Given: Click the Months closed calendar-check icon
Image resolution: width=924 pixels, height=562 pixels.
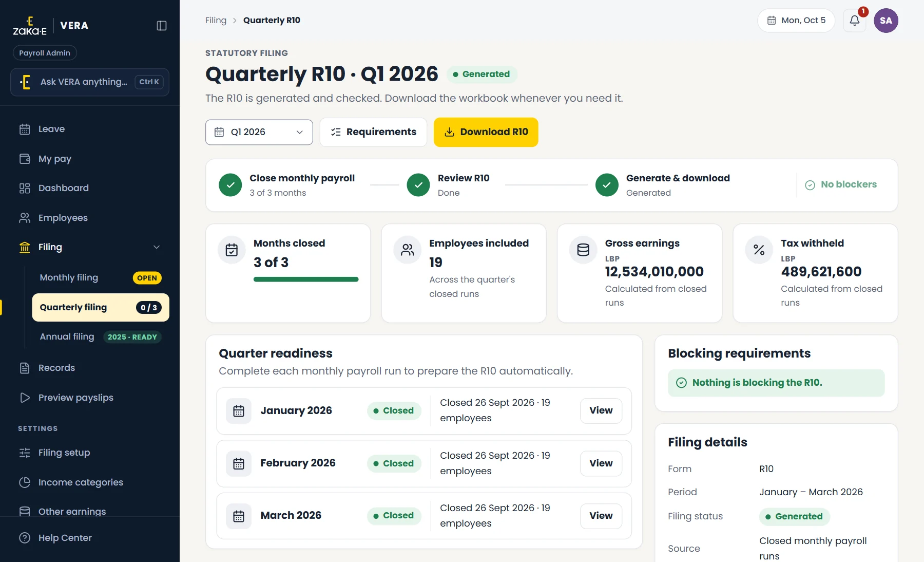Looking at the screenshot, I should [x=232, y=250].
